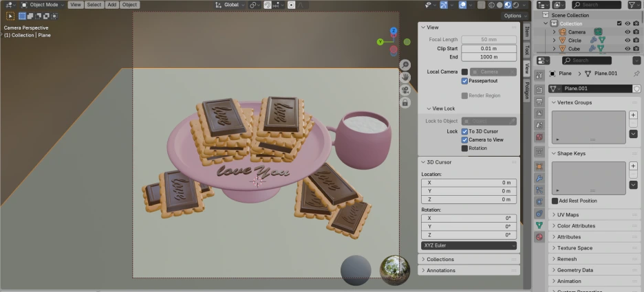Click the 3D Cursor Location X field
Image resolution: width=644 pixels, height=292 pixels.
(469, 183)
